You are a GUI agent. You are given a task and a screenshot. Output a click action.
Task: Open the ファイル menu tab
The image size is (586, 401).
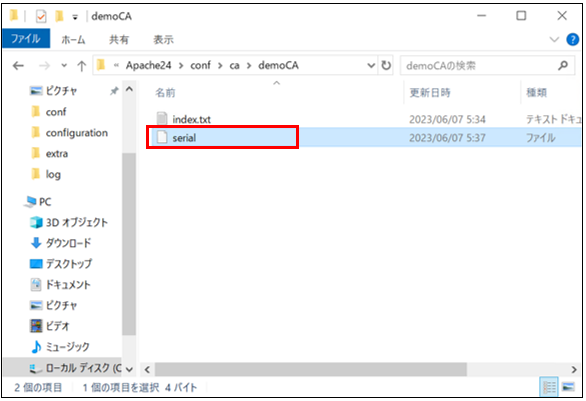click(26, 38)
